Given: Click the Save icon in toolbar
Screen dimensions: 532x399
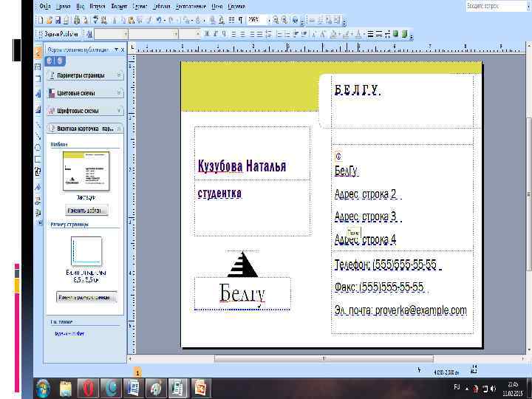Looking at the screenshot, I should pos(58,21).
